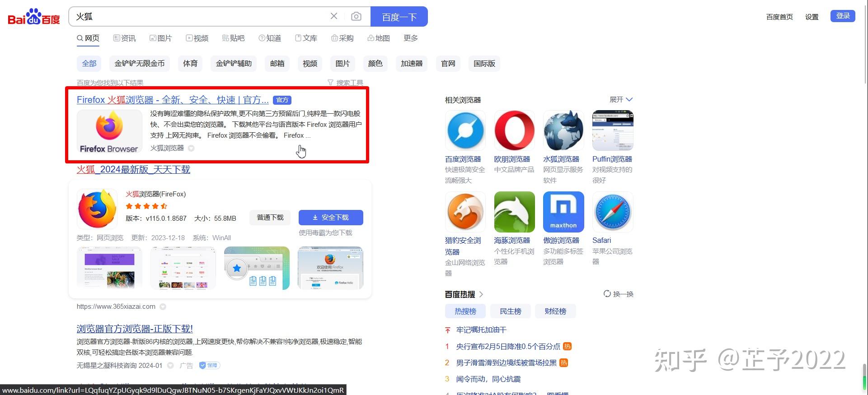Viewport: 868px width, 395px height.
Task: Click the 傲游浏览器 maxthon icon
Action: pos(563,212)
